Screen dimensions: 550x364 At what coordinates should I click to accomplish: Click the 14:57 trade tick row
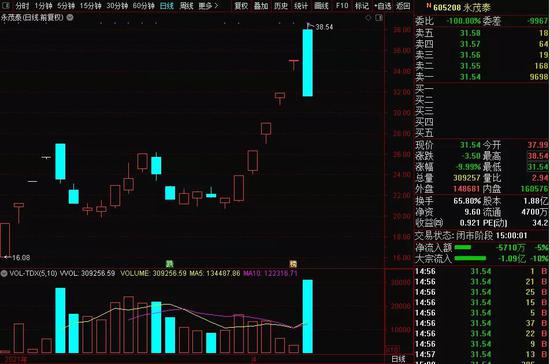[482, 354]
